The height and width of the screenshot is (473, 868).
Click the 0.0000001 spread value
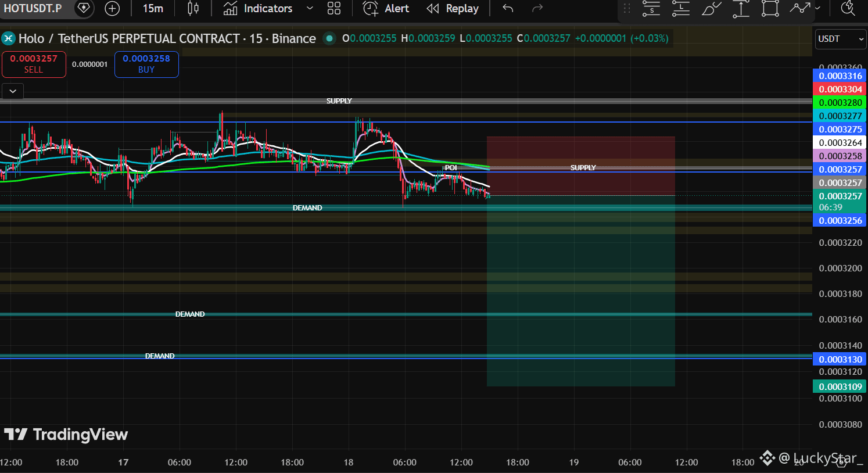(x=90, y=64)
